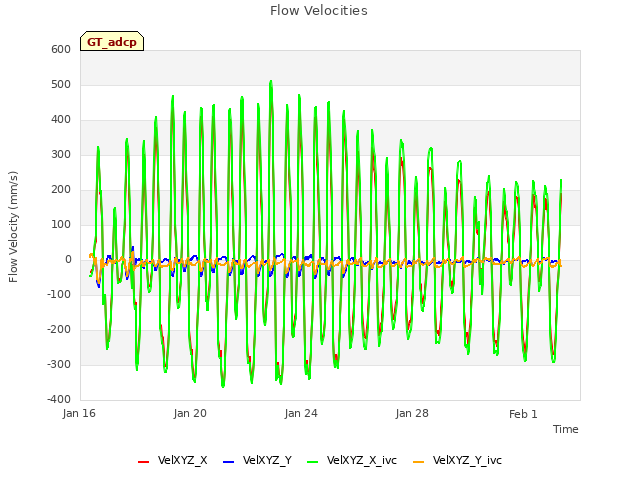Click the Jan 20 tick label

(x=190, y=413)
